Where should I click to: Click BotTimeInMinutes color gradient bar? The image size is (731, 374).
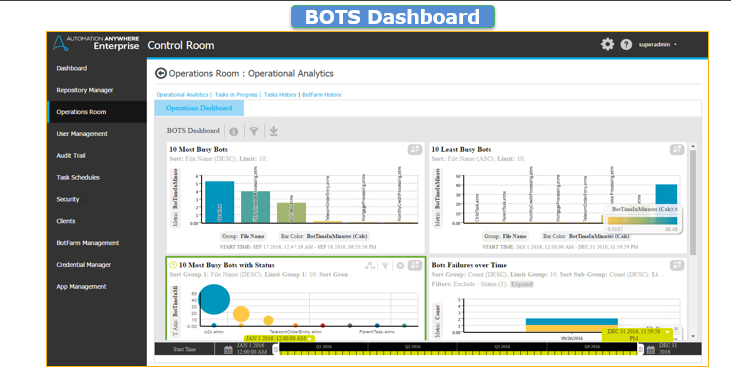click(x=642, y=221)
